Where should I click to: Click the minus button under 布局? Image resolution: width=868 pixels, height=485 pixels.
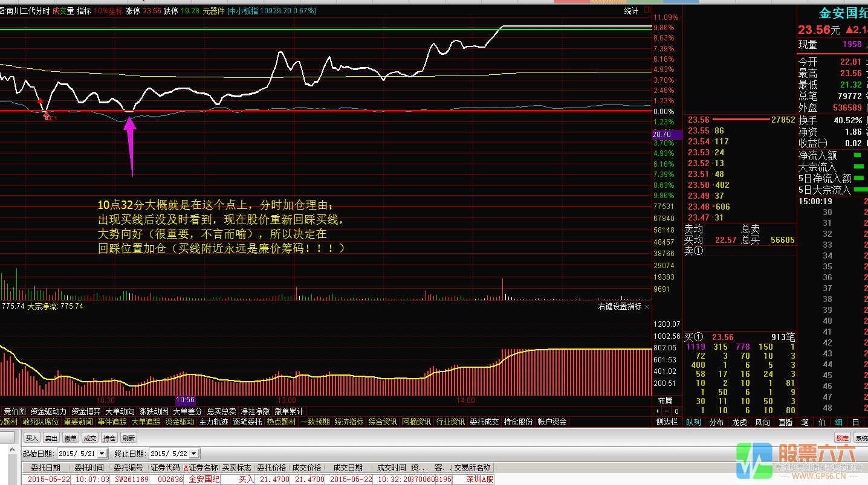click(667, 411)
